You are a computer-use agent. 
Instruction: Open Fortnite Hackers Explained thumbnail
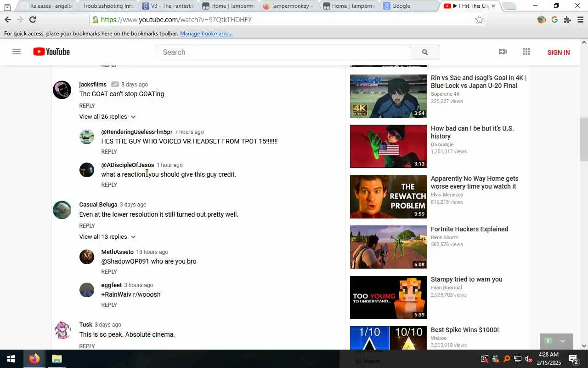pos(389,247)
